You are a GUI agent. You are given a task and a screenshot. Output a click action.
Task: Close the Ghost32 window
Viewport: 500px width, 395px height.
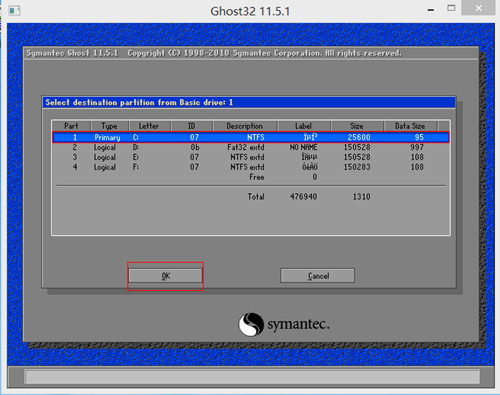click(x=478, y=8)
